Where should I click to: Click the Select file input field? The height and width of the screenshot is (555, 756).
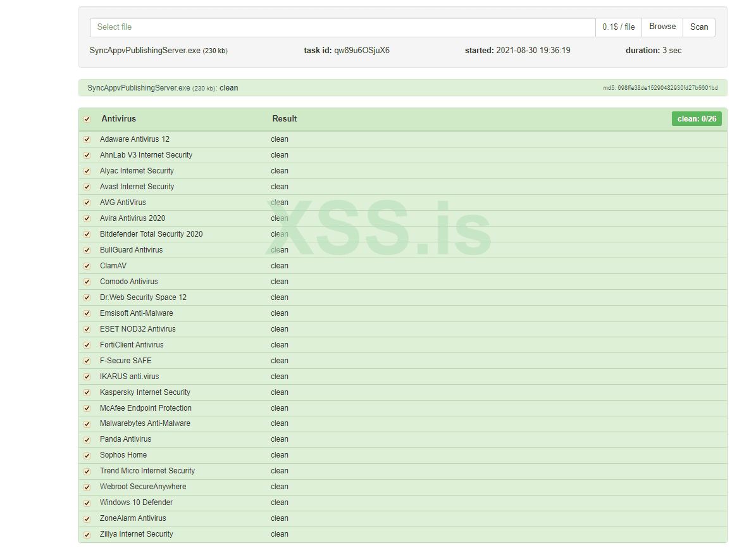tap(342, 27)
